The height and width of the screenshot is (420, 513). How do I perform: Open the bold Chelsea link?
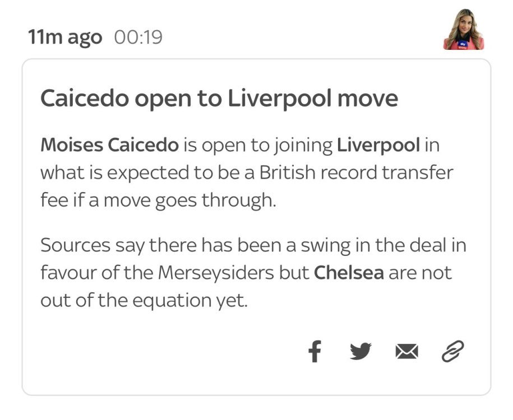tap(349, 273)
